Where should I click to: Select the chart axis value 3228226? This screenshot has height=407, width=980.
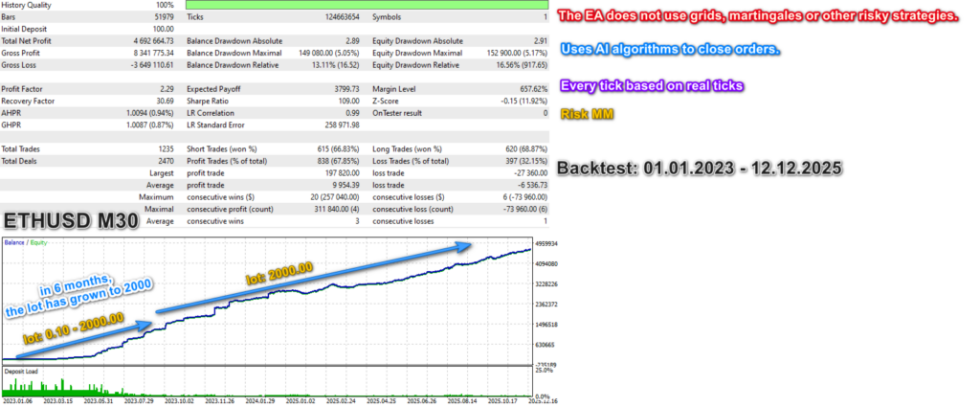point(546,283)
